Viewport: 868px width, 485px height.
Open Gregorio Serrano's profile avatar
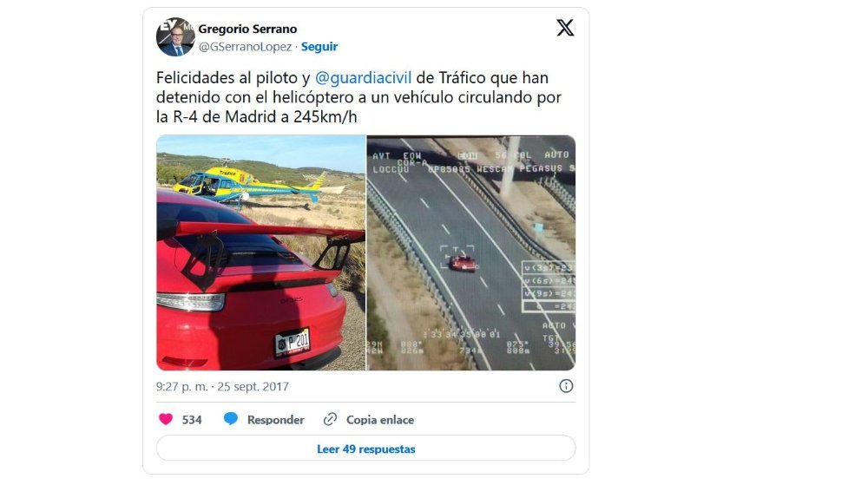pyautogui.click(x=175, y=37)
